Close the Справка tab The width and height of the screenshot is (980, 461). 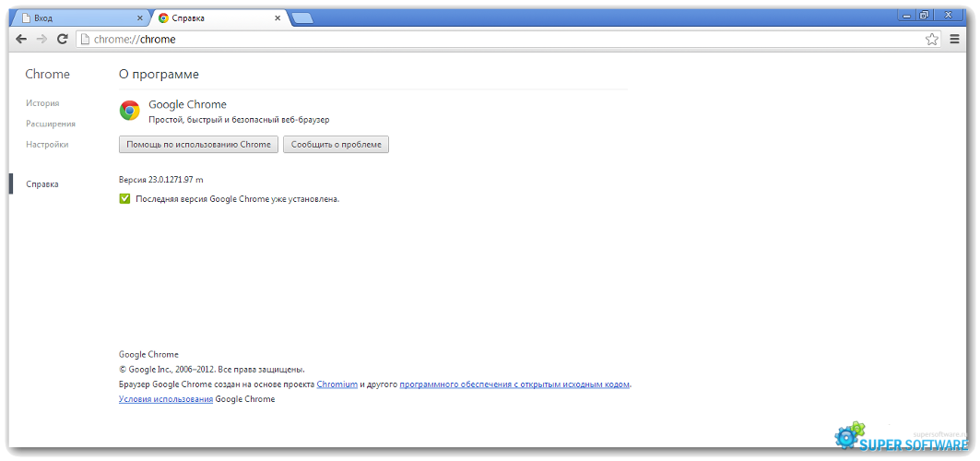click(x=277, y=18)
